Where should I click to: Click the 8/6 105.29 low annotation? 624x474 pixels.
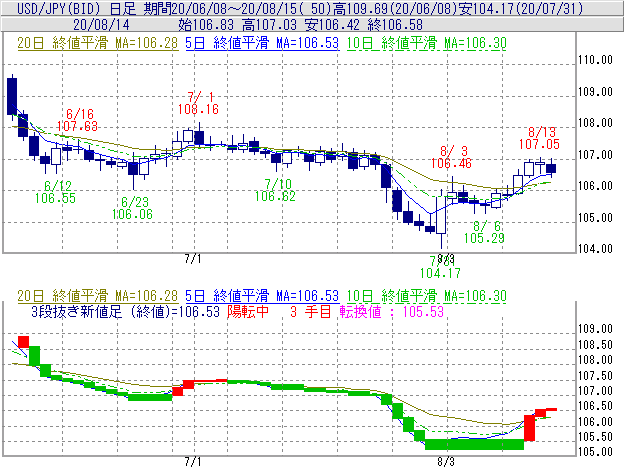point(484,232)
